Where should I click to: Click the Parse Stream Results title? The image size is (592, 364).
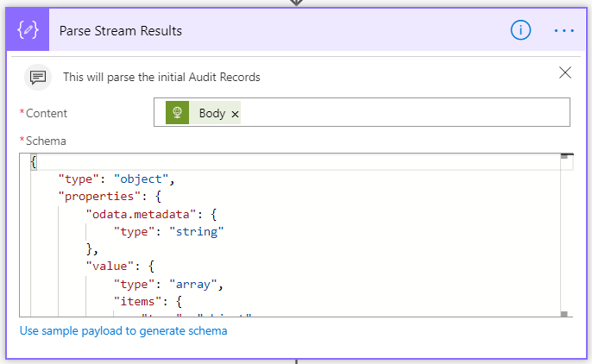[x=121, y=30]
